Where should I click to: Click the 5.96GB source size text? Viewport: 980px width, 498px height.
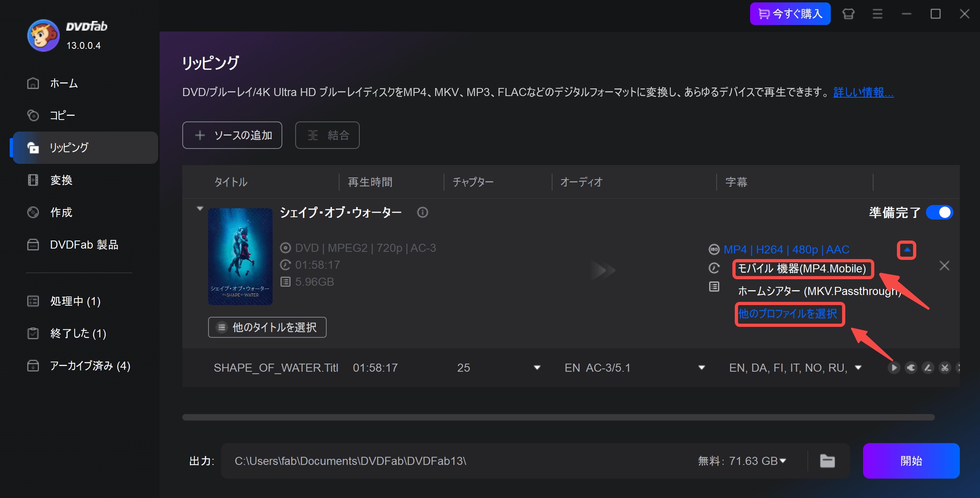[315, 282]
